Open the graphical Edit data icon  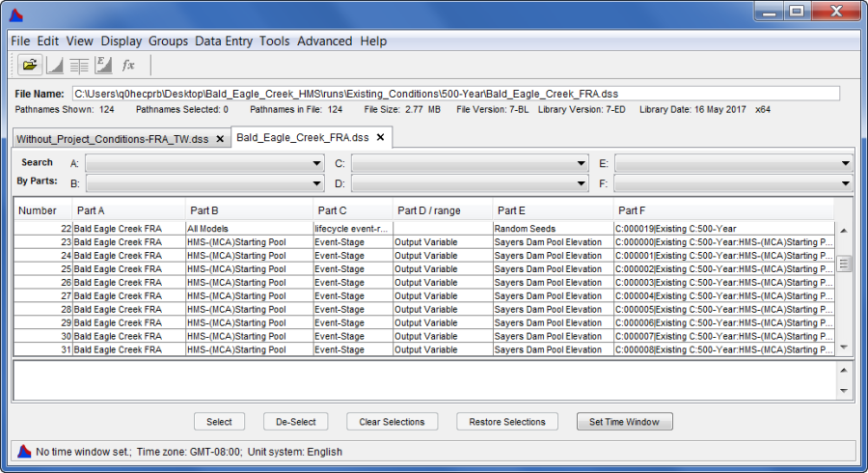104,65
